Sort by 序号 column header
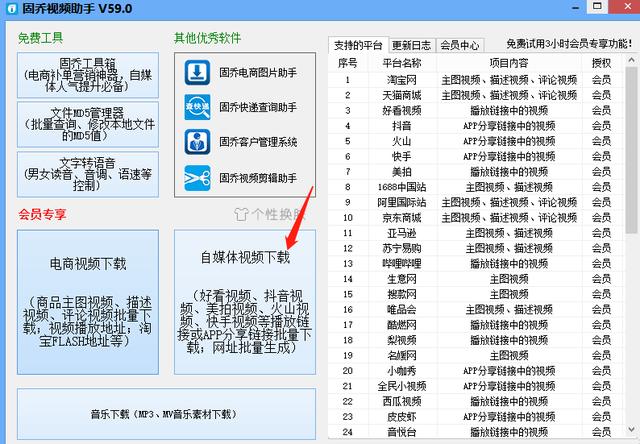 point(348,63)
